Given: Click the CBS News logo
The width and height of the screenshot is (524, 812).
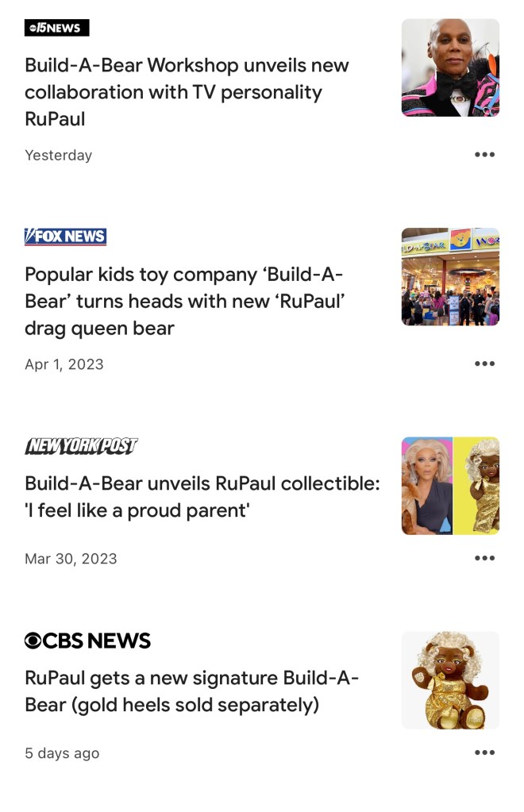Looking at the screenshot, I should click(x=87, y=641).
